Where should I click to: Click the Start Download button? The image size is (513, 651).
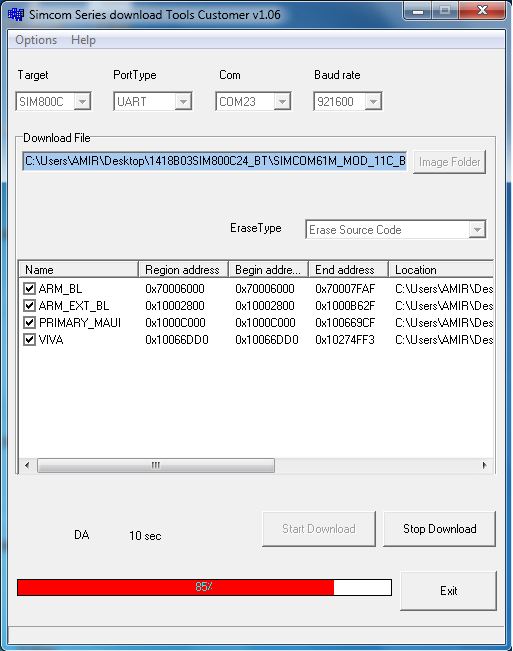(x=319, y=529)
